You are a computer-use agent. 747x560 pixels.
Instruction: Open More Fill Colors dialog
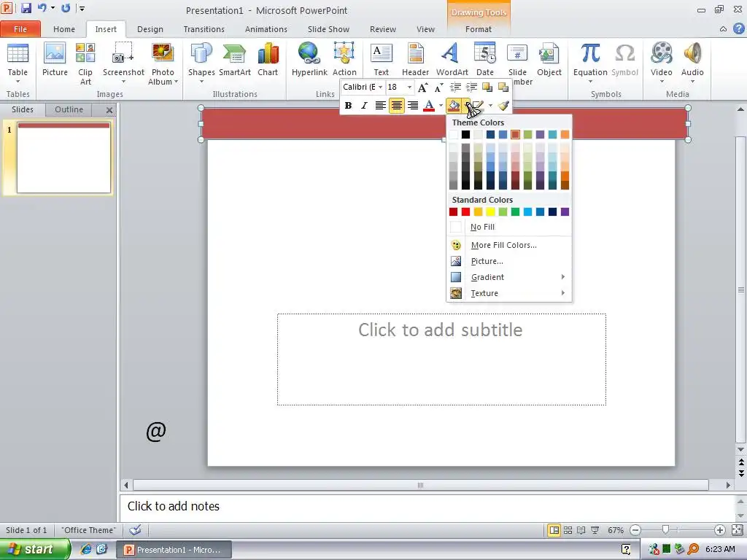click(508, 245)
